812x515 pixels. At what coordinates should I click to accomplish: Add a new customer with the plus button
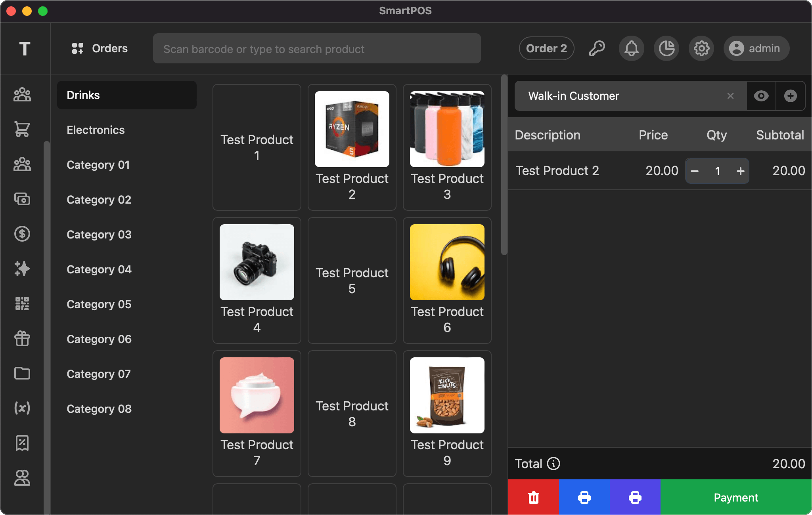point(790,96)
